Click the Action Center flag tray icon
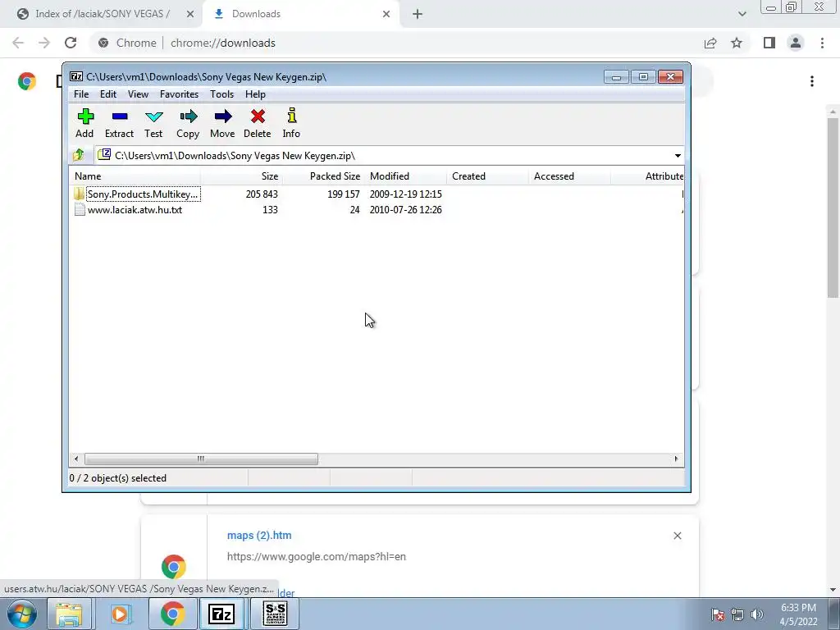The width and height of the screenshot is (840, 630). pyautogui.click(x=718, y=614)
